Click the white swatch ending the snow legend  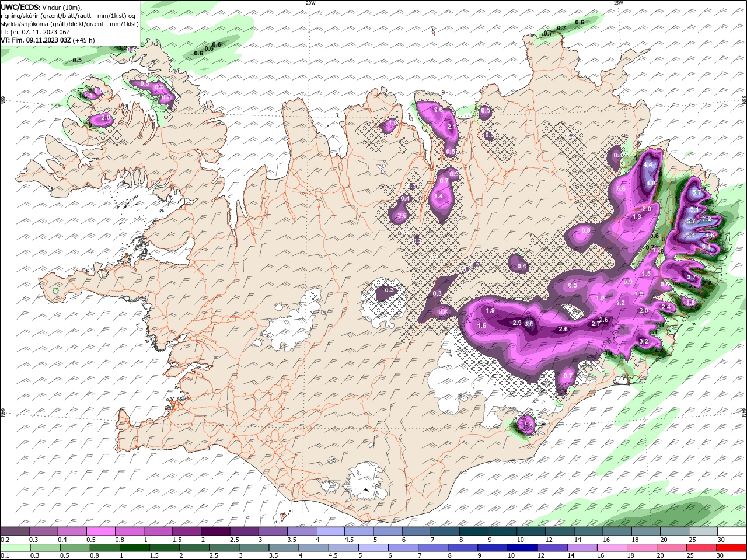tap(732, 531)
